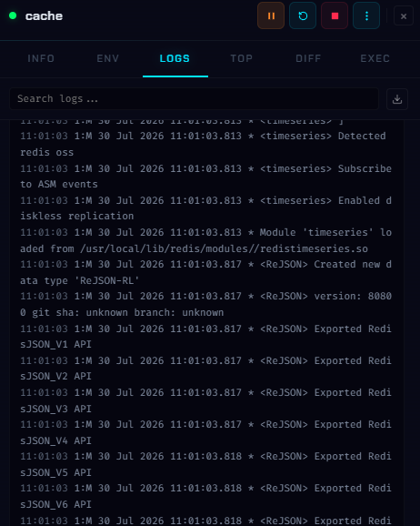
Task: Select log line 'Exported RedisJSON_V5 API'
Action: point(205,464)
